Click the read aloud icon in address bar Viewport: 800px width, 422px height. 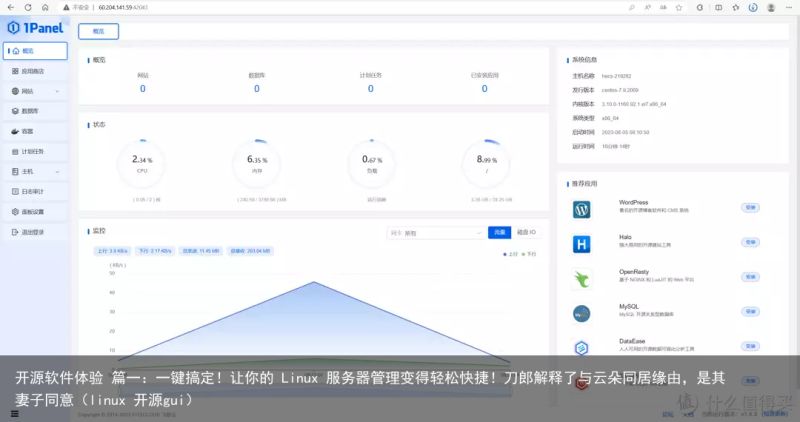(647, 8)
